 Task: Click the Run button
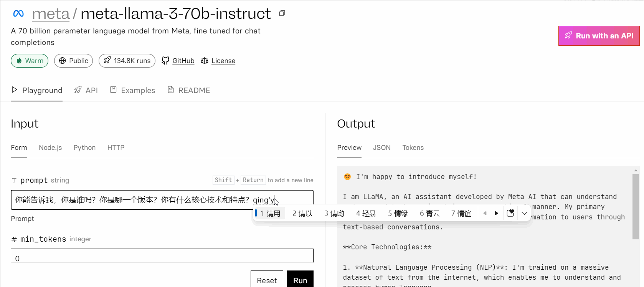(x=300, y=280)
